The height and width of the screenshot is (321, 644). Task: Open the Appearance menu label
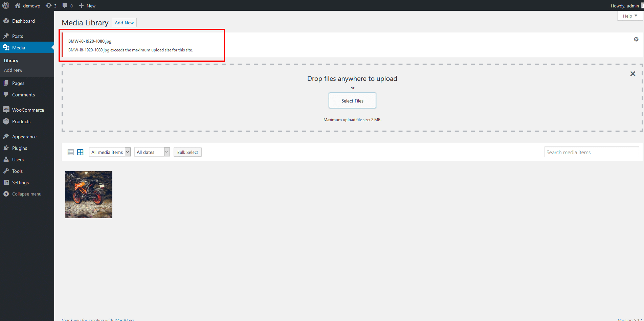coord(24,137)
